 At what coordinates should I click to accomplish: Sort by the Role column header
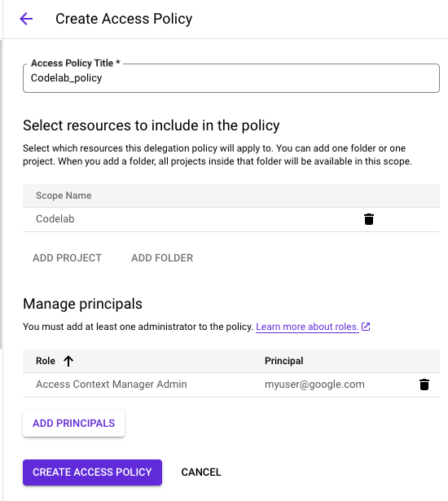coord(46,361)
